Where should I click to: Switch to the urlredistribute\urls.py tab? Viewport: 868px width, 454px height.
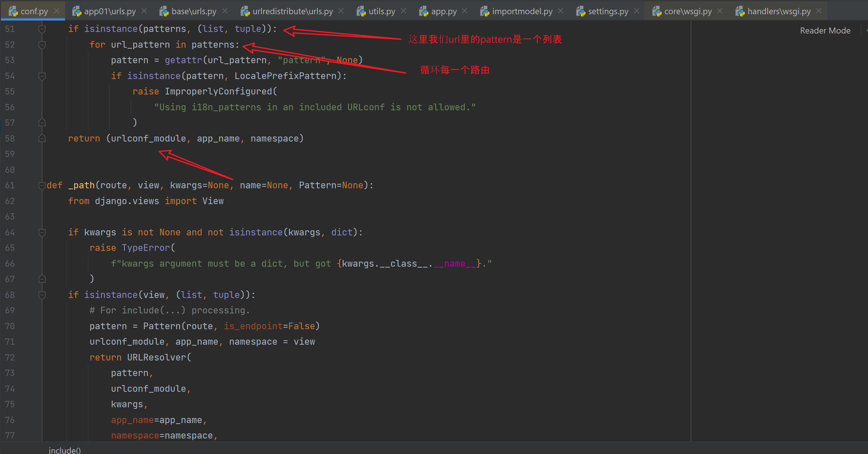tap(292, 11)
